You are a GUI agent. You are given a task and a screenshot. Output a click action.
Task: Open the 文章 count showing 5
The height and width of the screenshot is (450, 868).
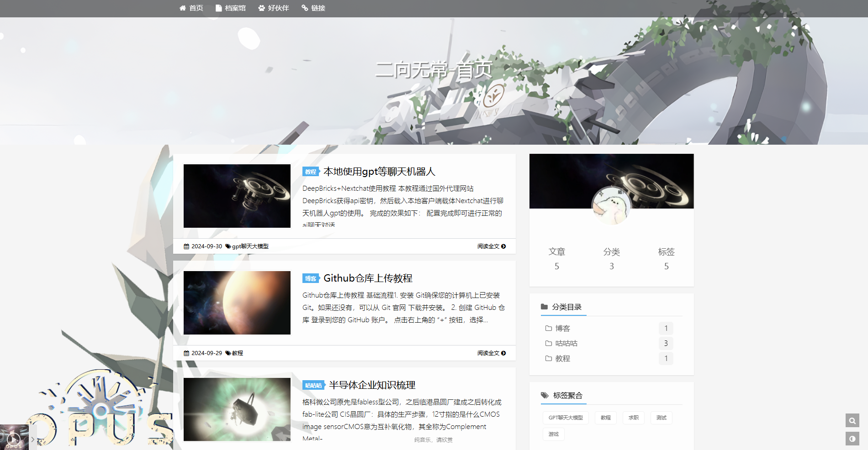click(556, 259)
